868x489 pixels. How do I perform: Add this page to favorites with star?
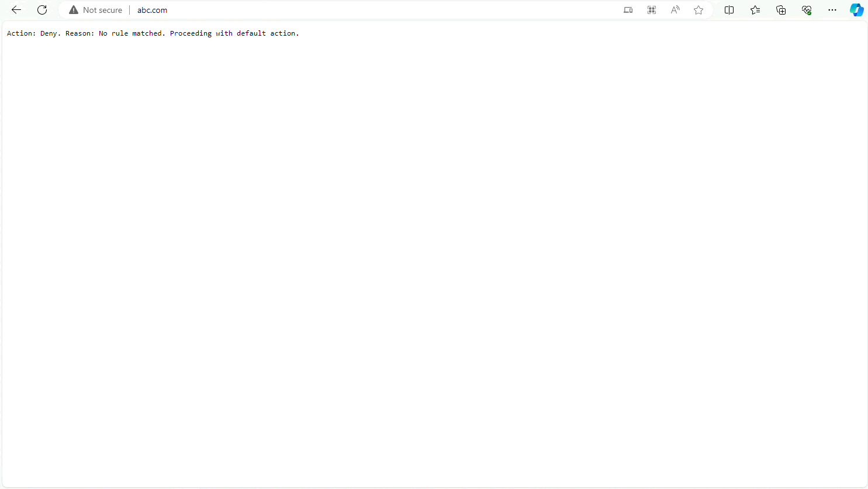(x=698, y=10)
